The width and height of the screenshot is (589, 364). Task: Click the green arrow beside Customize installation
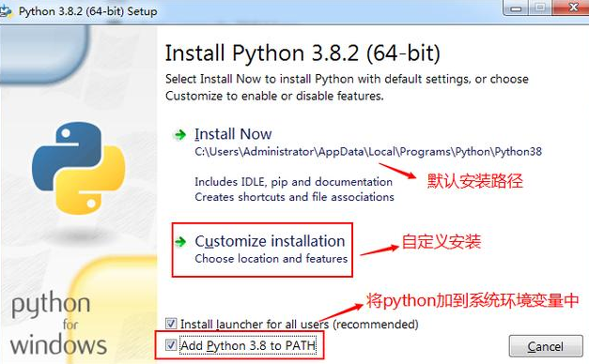point(180,242)
